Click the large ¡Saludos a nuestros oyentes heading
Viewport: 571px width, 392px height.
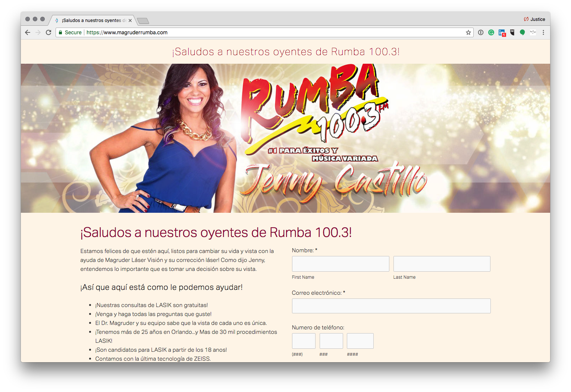pos(216,233)
